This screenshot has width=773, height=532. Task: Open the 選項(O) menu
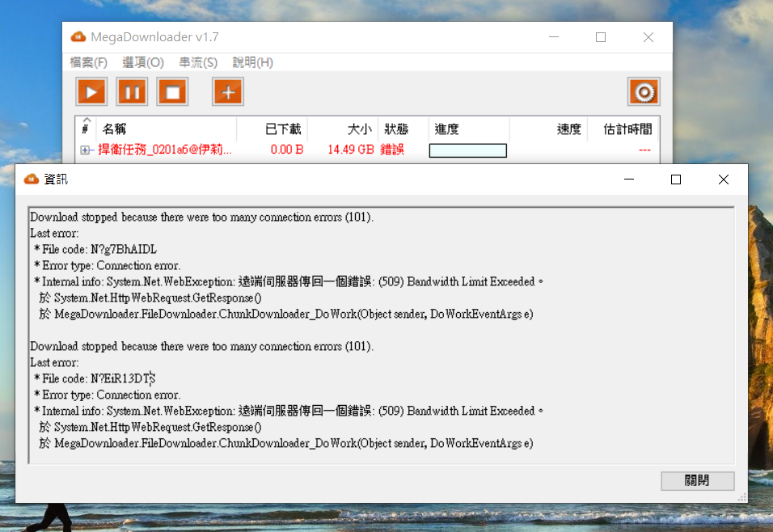pos(143,62)
